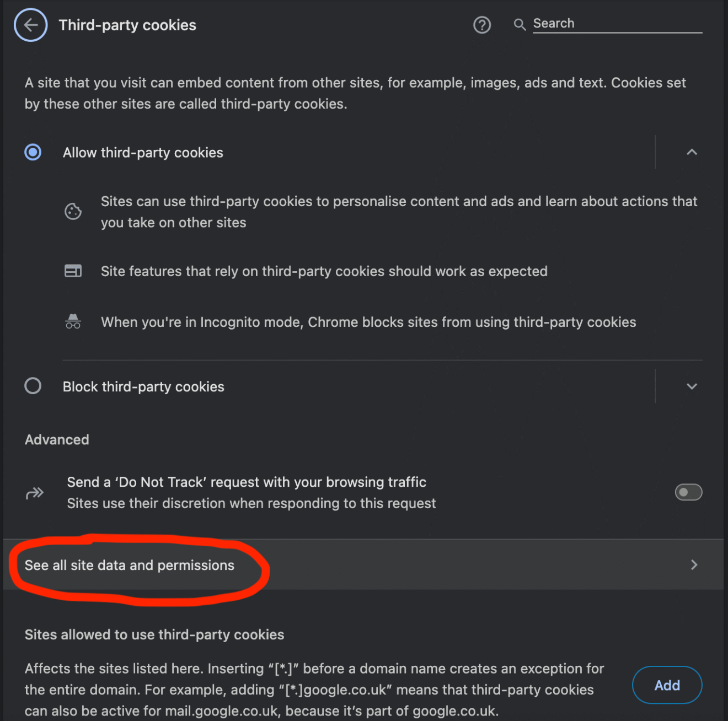This screenshot has height=721, width=728.
Task: Click the Allow third-party cookies label
Action: [x=143, y=153]
